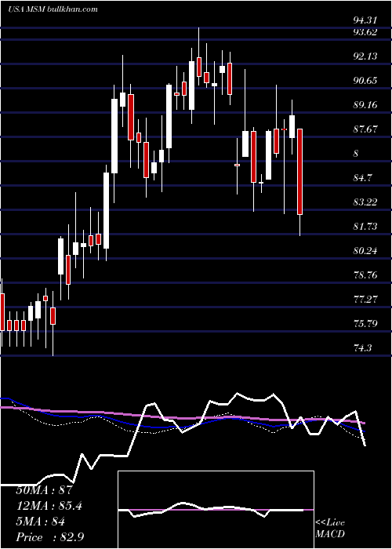Click the 92.13 price axis label
Viewport: 392px width, 549px height.
click(x=365, y=56)
